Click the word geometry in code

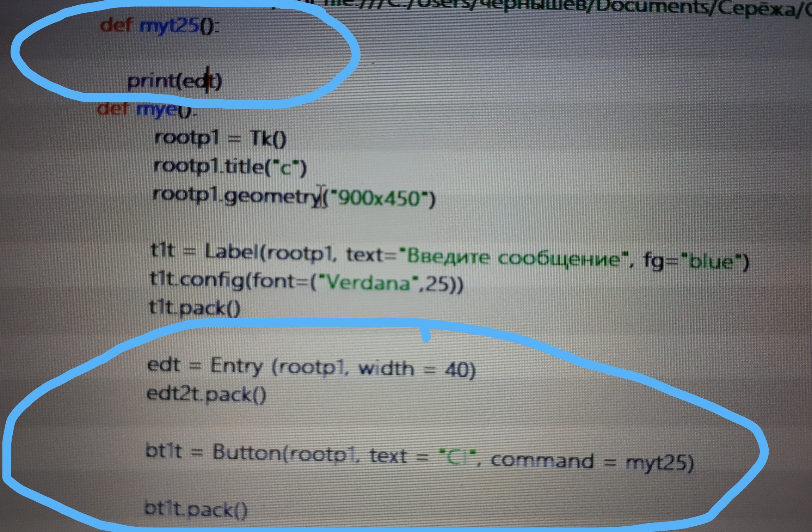[x=271, y=196]
